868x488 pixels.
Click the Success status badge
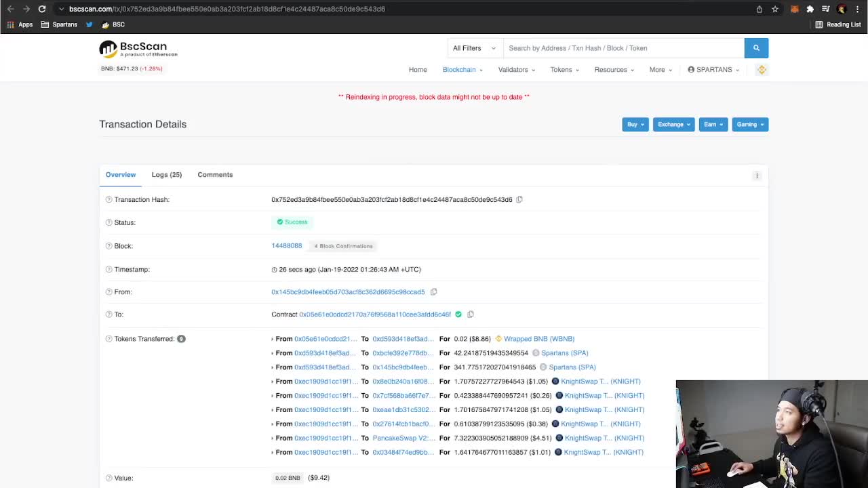pos(292,222)
